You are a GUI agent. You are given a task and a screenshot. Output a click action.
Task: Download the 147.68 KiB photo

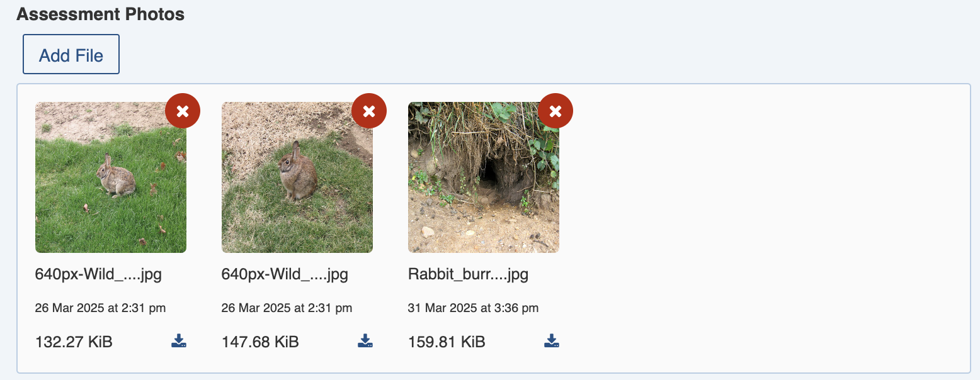coord(365,342)
